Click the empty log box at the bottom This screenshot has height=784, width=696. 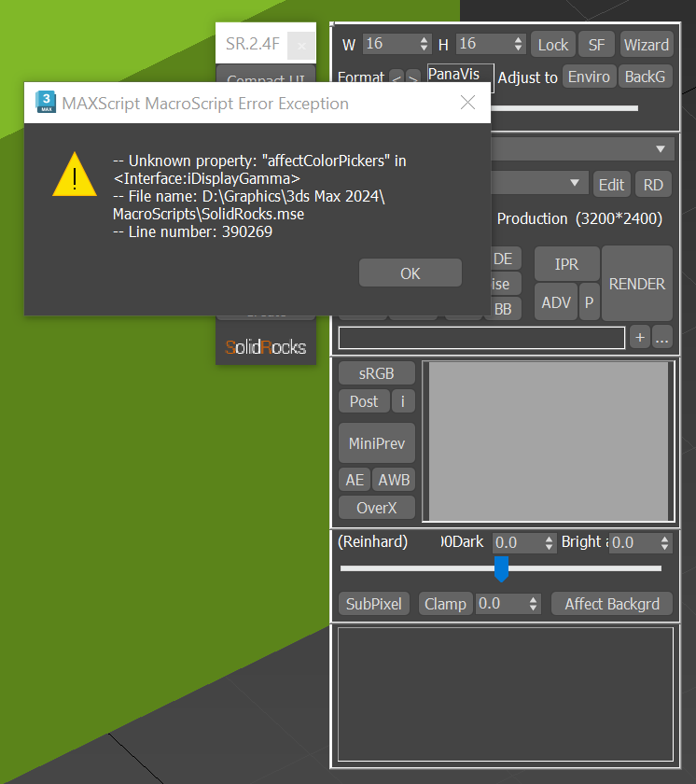pyautogui.click(x=506, y=694)
